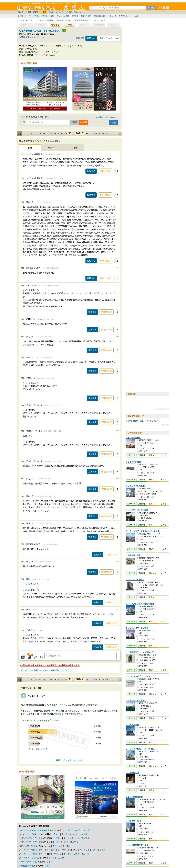Switch to the 地図 tab
The image size is (186, 868).
(70, 25)
